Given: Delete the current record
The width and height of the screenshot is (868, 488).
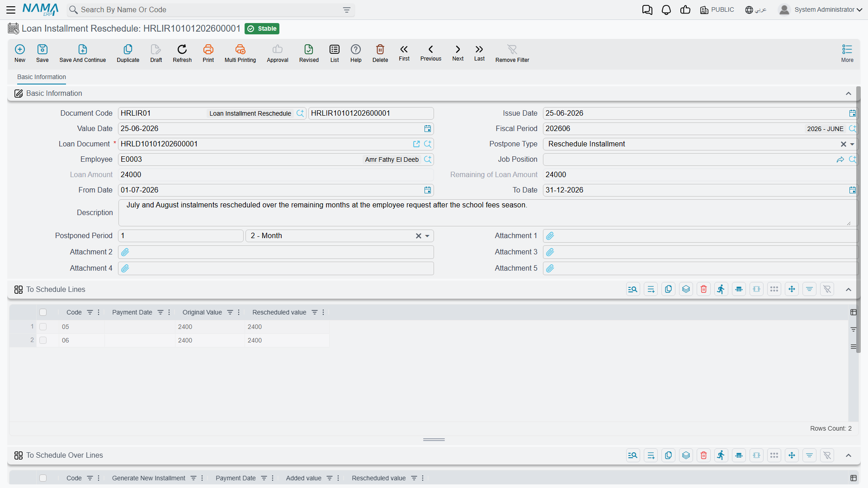Looking at the screenshot, I should (x=380, y=53).
